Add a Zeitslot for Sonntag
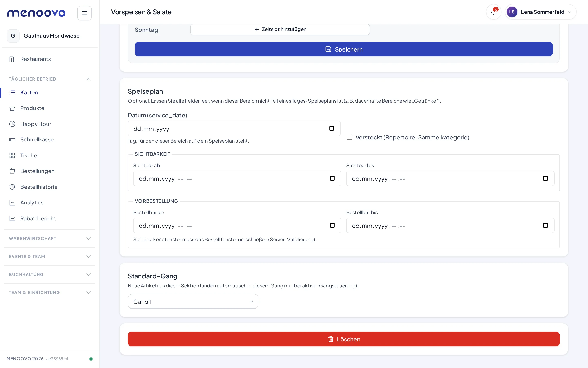The width and height of the screenshot is (588, 368). coord(280,29)
